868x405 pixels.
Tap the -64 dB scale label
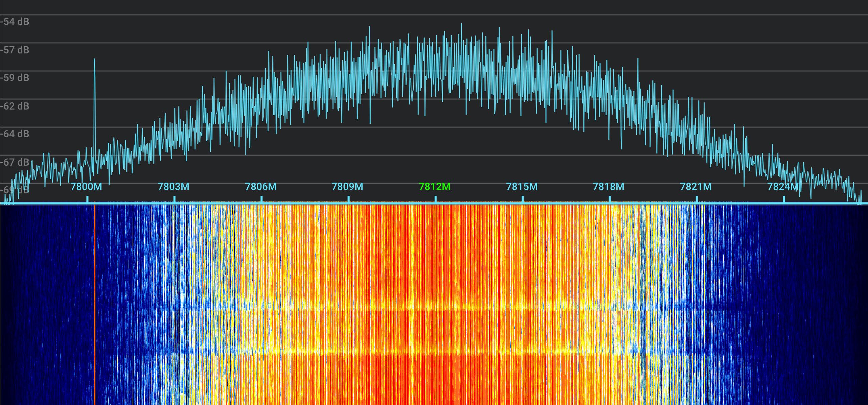coord(15,134)
